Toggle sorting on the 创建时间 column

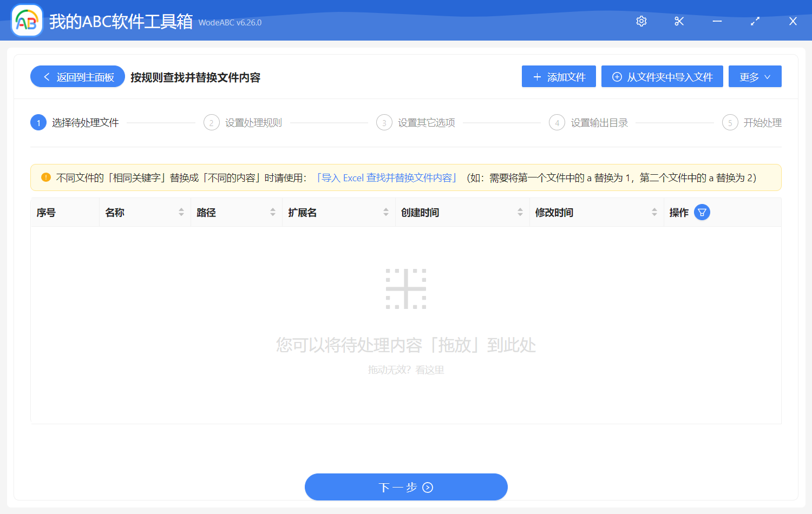coord(520,212)
